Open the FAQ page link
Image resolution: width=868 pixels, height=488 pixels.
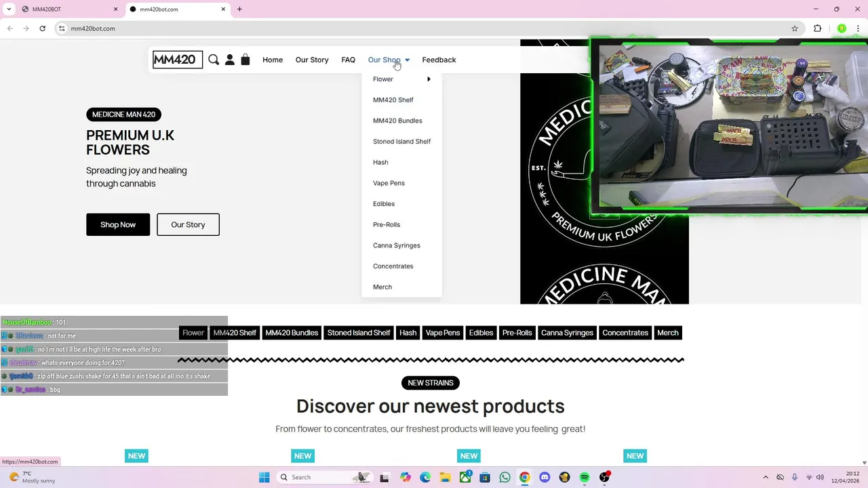click(x=348, y=60)
